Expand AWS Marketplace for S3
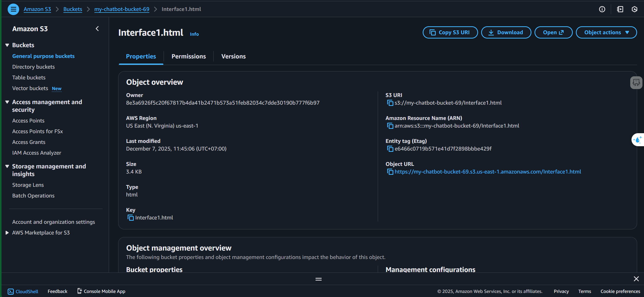The height and width of the screenshot is (297, 644). pos(7,233)
